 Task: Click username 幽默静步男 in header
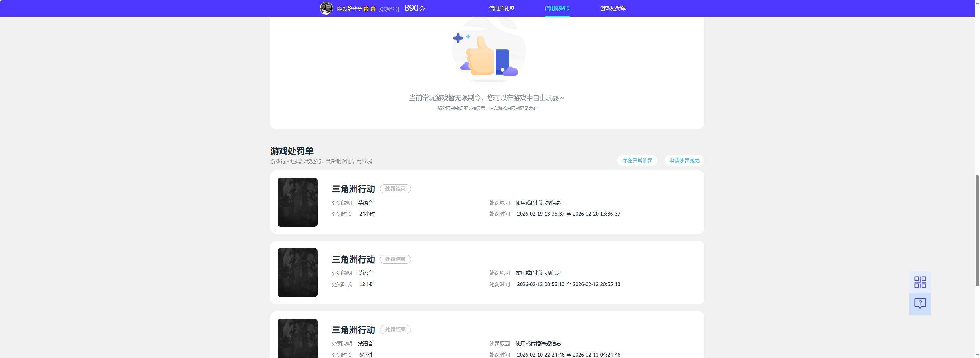357,9
